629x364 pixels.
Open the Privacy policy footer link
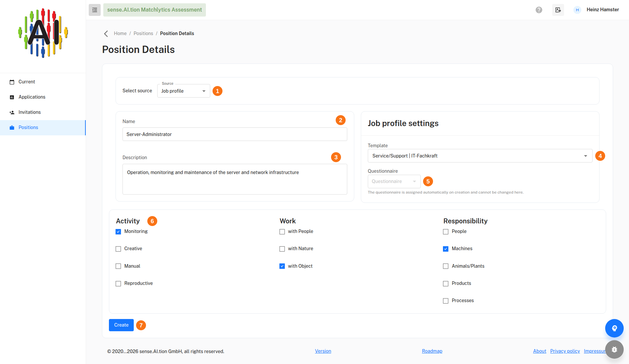[x=565, y=351]
